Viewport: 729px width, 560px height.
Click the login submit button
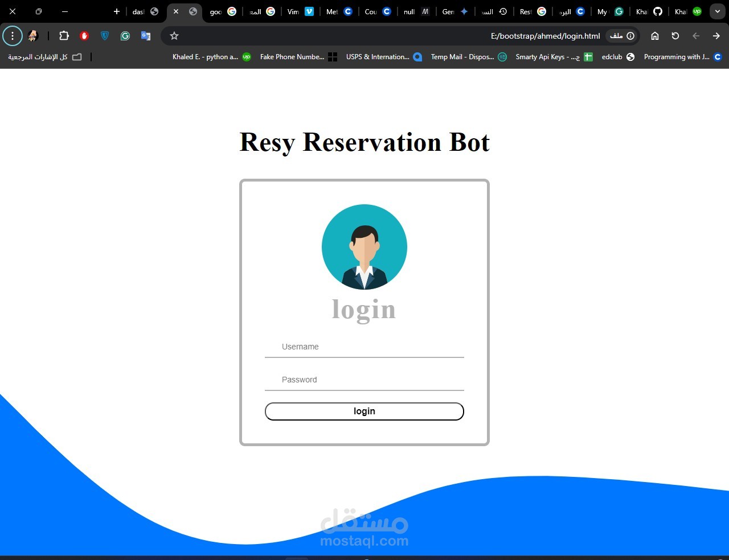click(x=364, y=411)
